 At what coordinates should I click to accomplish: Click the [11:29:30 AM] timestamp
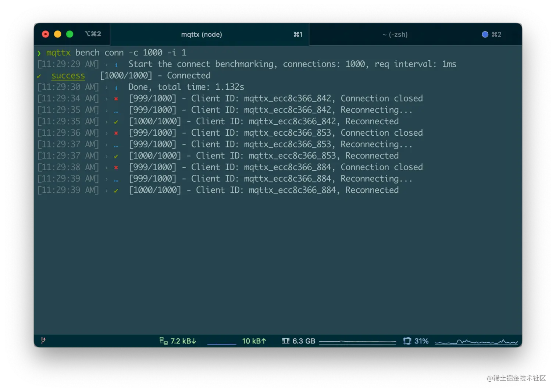coord(68,87)
